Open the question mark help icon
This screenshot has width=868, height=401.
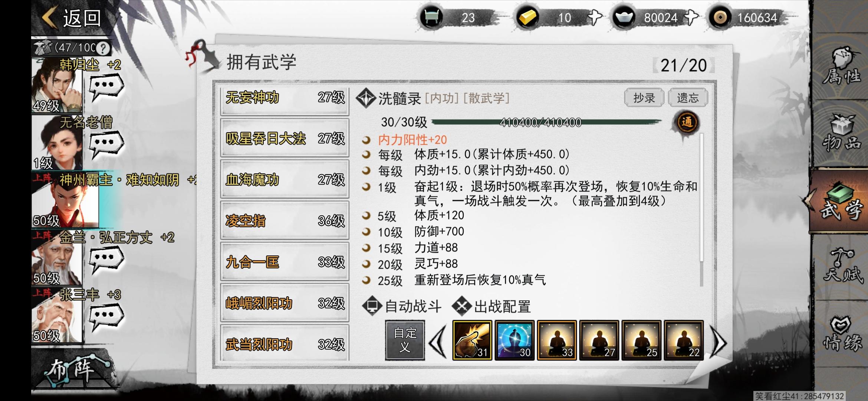click(103, 48)
